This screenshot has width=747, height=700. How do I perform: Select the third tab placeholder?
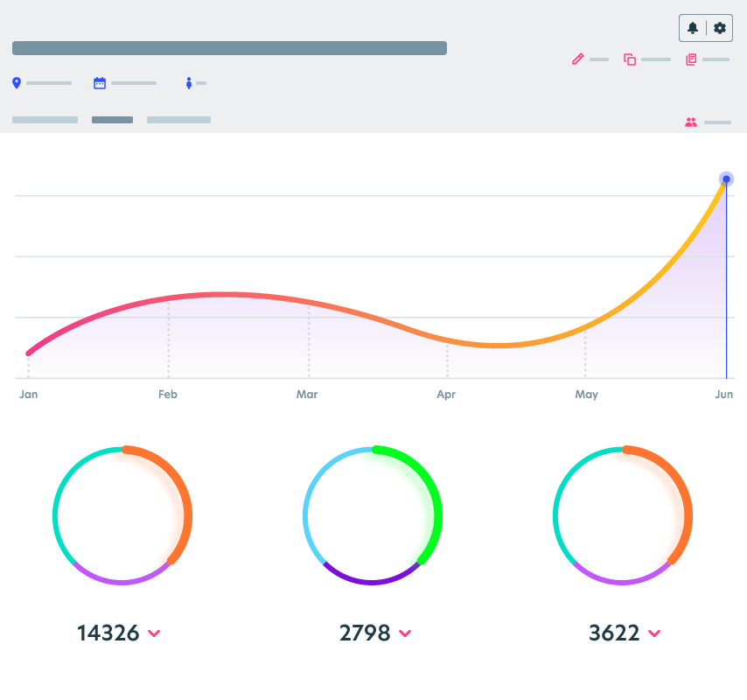[178, 120]
